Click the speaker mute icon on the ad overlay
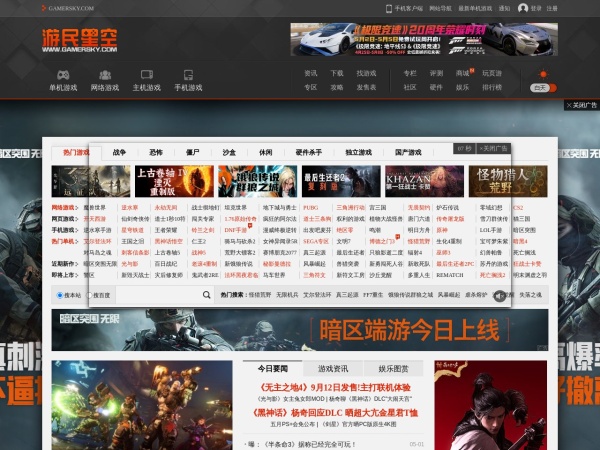The height and width of the screenshot is (450, 600). coord(499,295)
